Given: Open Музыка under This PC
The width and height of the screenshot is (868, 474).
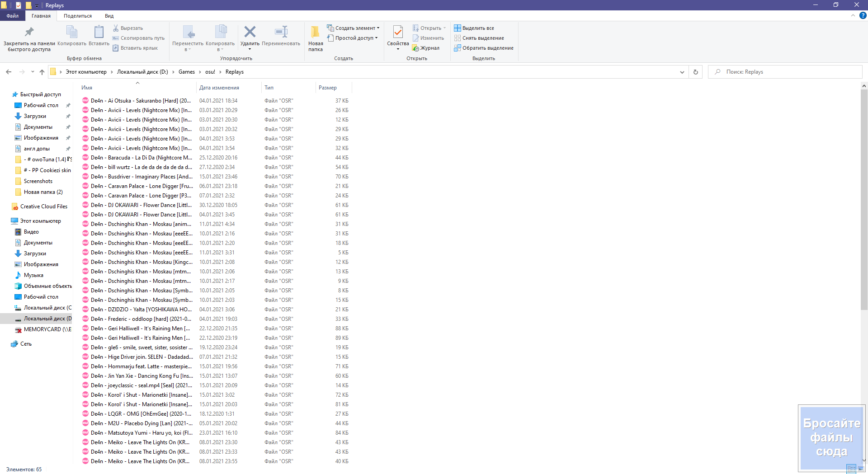Looking at the screenshot, I should 33,275.
